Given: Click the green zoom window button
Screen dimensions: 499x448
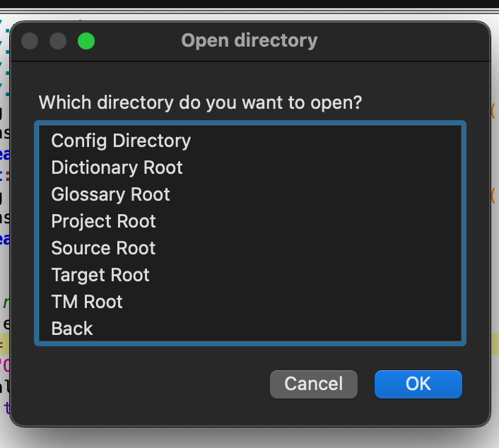Looking at the screenshot, I should click(86, 41).
